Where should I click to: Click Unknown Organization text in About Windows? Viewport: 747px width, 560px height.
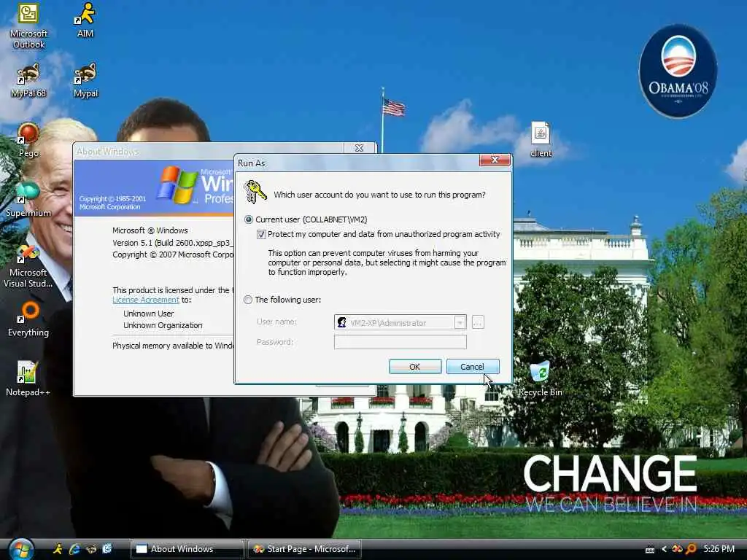[163, 325]
